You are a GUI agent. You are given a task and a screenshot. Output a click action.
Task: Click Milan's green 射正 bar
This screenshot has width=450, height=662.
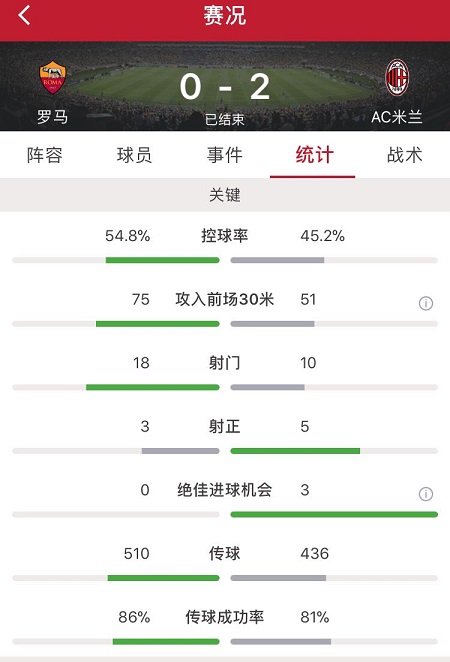(x=295, y=451)
